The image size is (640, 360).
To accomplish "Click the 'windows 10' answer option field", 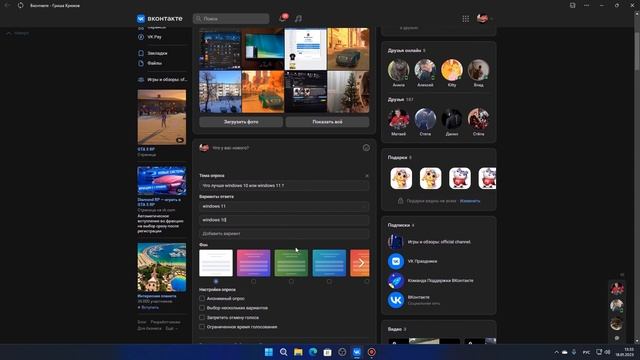I will pos(284,220).
